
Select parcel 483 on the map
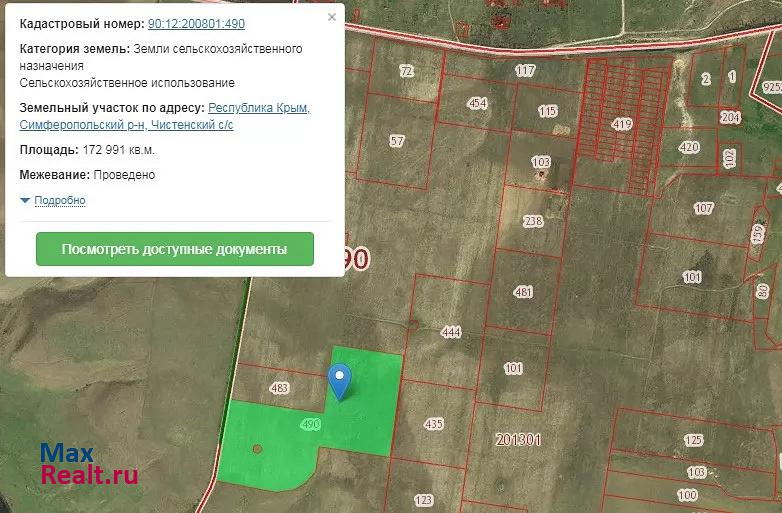pyautogui.click(x=279, y=388)
